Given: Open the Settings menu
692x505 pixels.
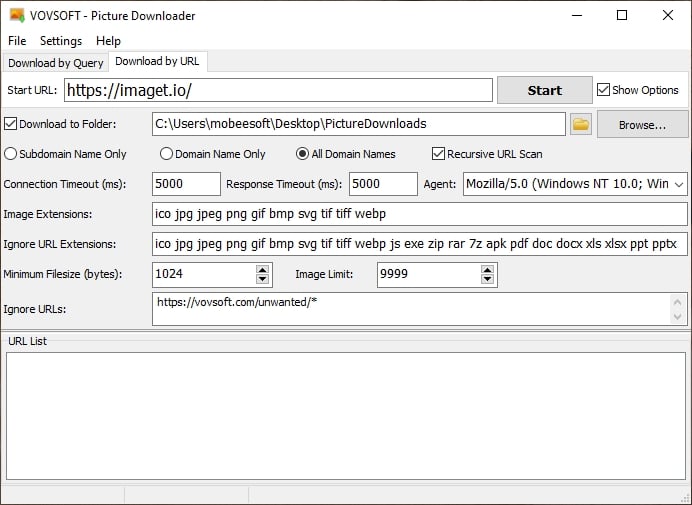Looking at the screenshot, I should [x=61, y=41].
